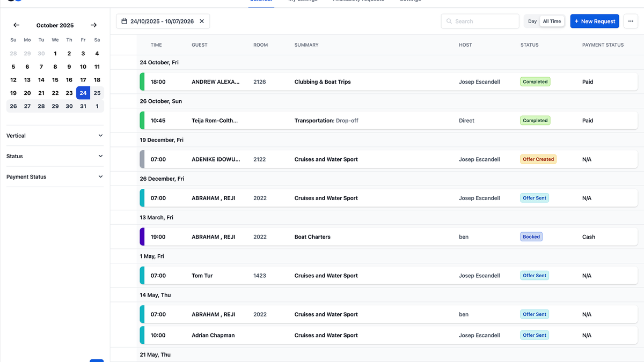
Task: Click the GUEST column header
Action: click(x=199, y=45)
